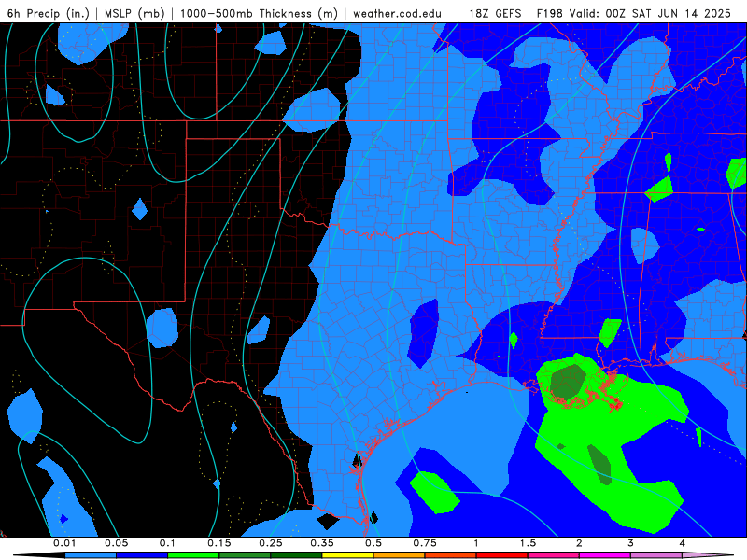Click the black left arrow end of colorbar
This screenshot has height=560, width=747.
click(x=39, y=555)
